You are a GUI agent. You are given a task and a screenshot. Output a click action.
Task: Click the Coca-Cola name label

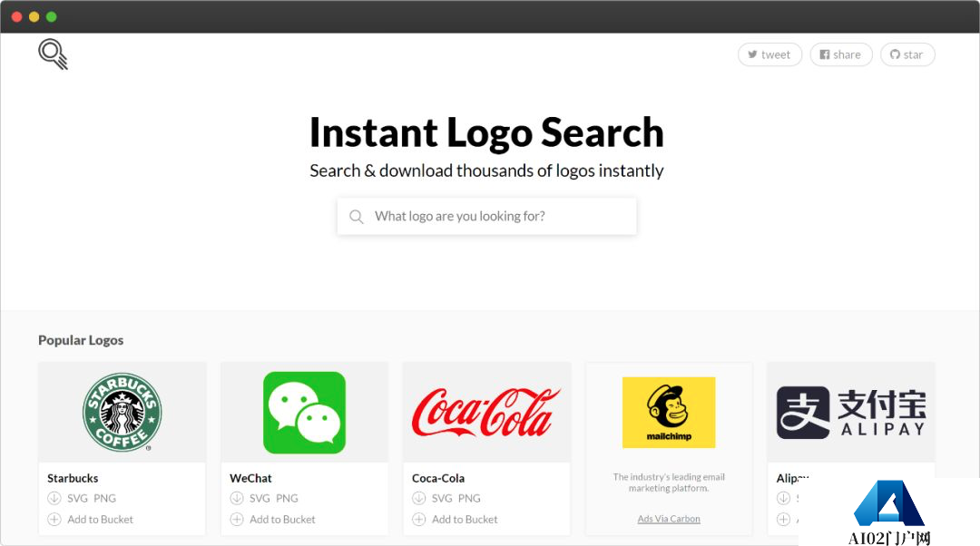[x=438, y=478]
